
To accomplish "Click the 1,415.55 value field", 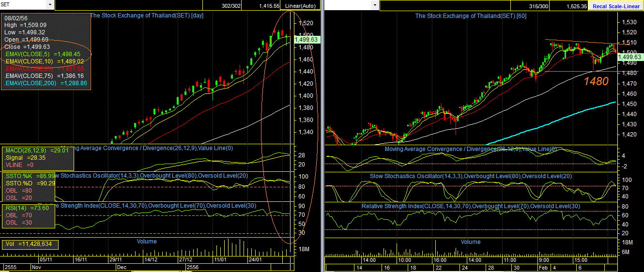I will click(x=269, y=6).
